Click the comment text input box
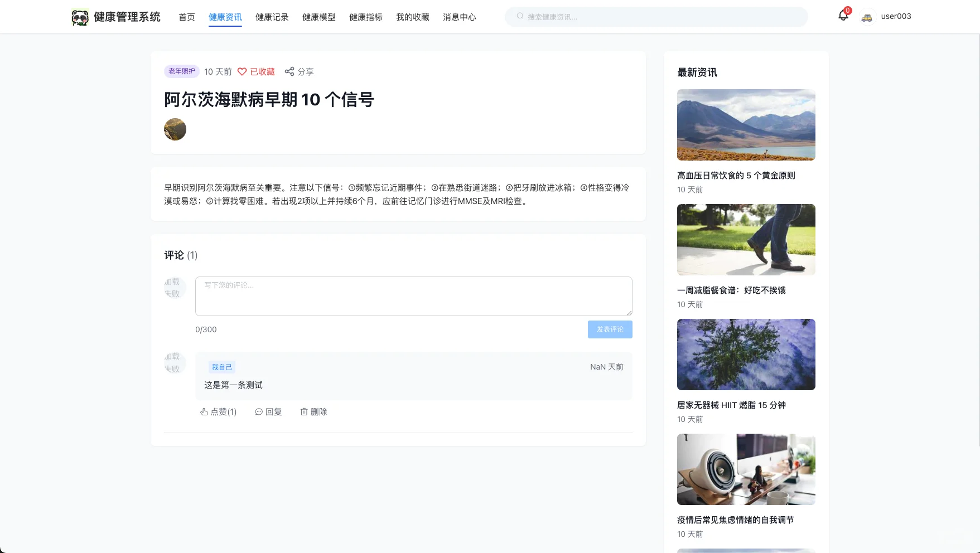 click(x=413, y=296)
